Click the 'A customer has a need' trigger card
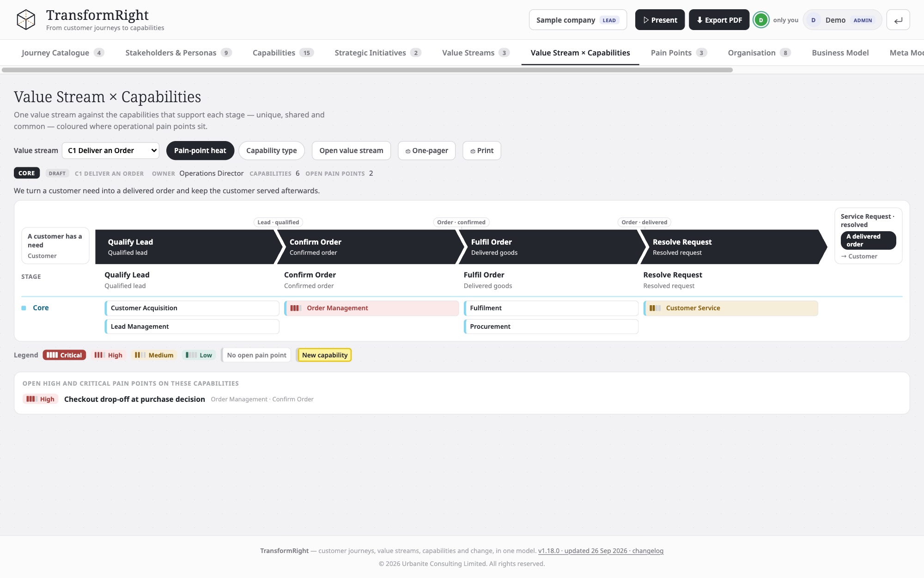This screenshot has width=924, height=578. 55,246
